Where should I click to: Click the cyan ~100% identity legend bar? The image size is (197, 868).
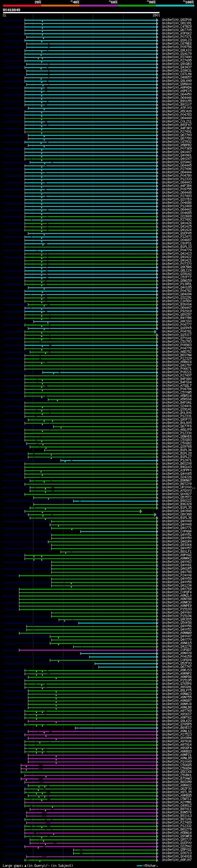coord(175,6)
